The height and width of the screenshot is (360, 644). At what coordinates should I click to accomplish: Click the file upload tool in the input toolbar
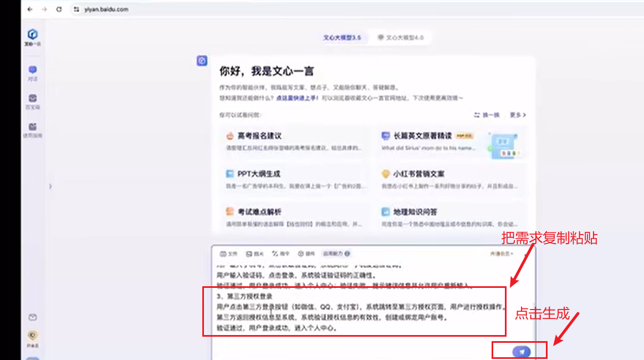tap(228, 253)
